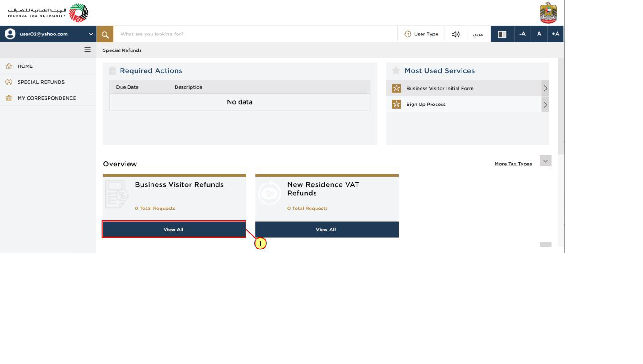Click the More Tax Types link

coord(513,164)
